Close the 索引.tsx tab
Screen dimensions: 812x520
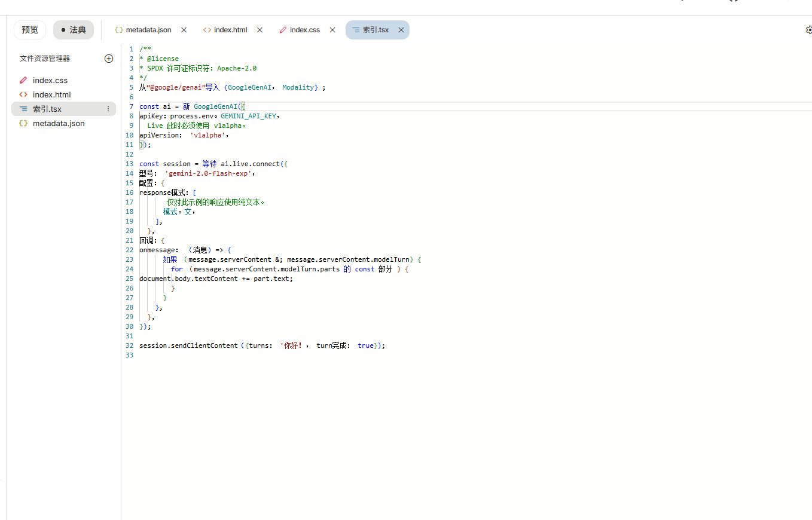point(401,30)
